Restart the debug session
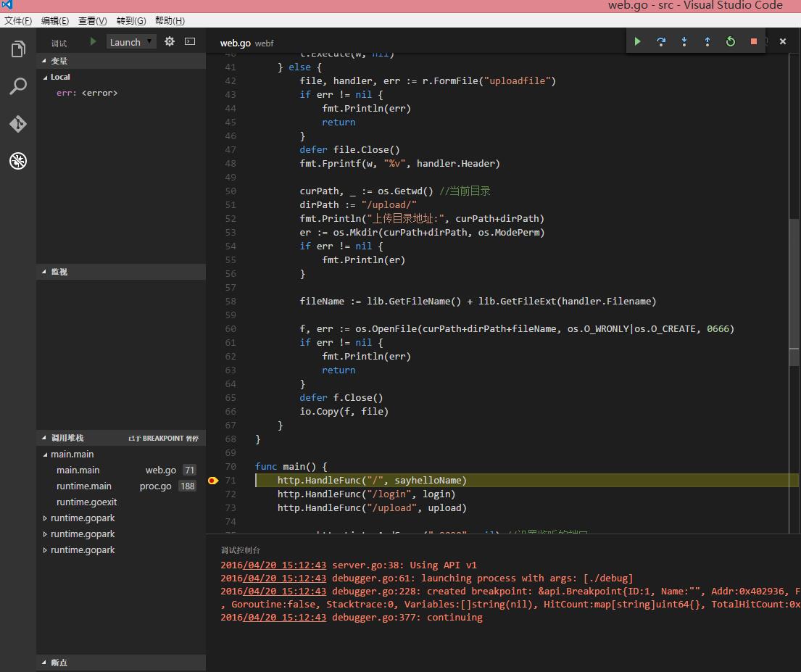801x672 pixels. click(x=731, y=41)
